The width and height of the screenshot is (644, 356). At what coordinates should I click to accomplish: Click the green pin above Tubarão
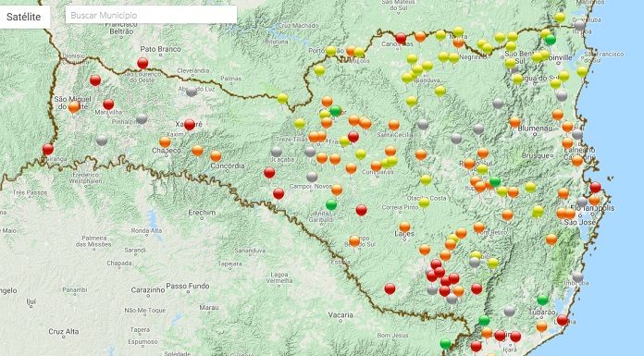542,301
